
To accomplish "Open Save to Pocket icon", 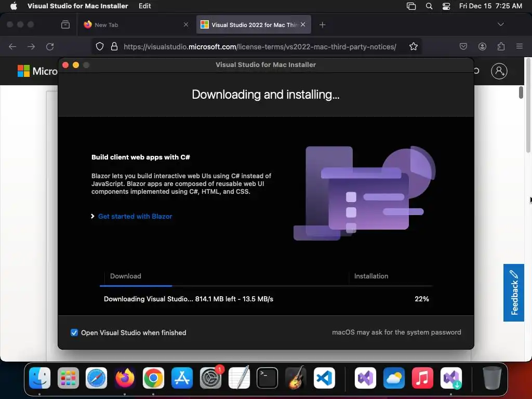I will [x=463, y=46].
